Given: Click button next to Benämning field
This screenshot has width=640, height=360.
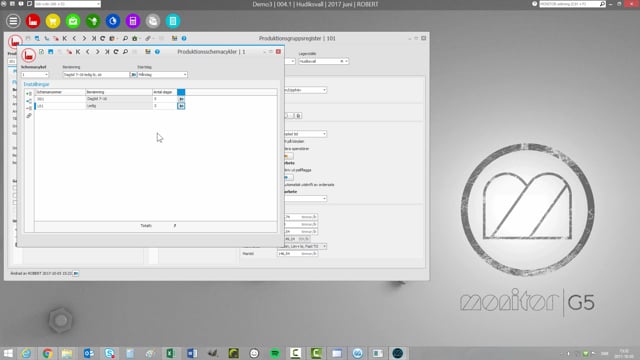Looking at the screenshot, I should pos(133,75).
